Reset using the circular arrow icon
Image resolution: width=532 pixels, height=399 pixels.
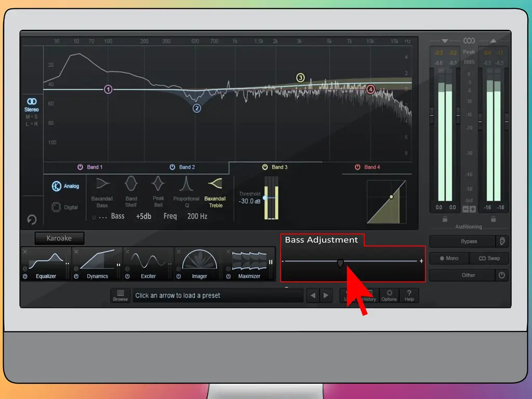(x=32, y=220)
